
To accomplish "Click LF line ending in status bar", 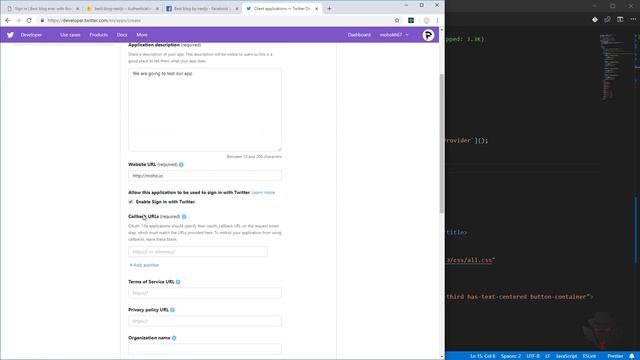I will point(548,356).
